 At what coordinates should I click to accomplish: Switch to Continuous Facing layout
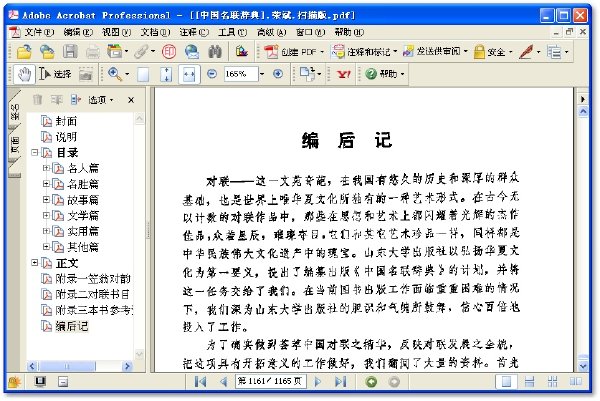point(553,381)
